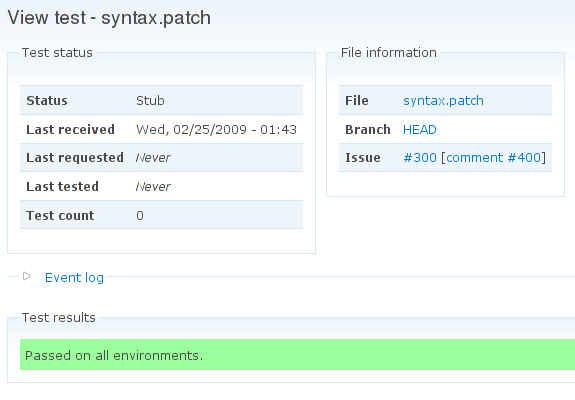Click the Issue row label
The width and height of the screenshot is (575, 400).
(363, 158)
